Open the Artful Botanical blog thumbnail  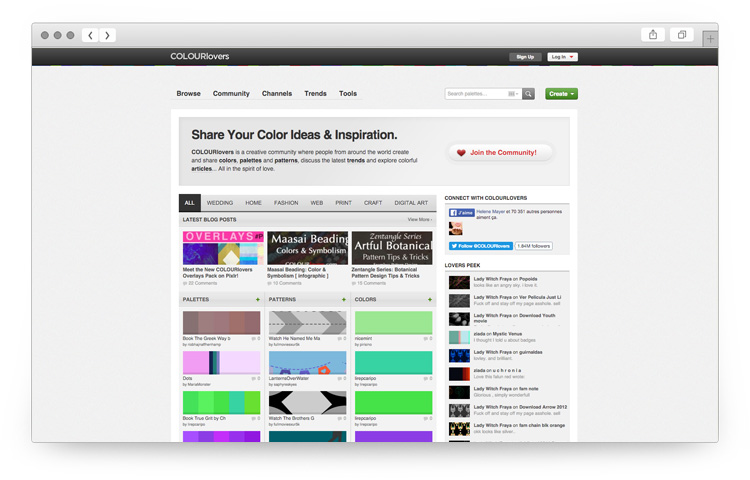(x=392, y=248)
